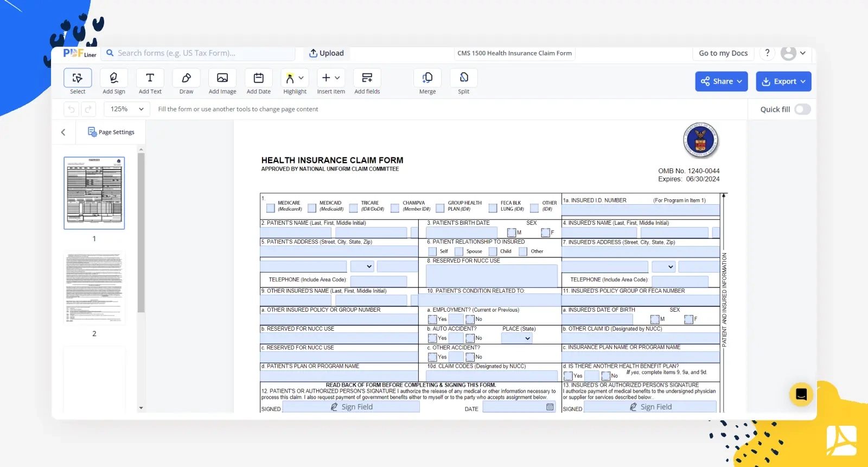Open patient address state dropdown
This screenshot has width=868, height=467.
pyautogui.click(x=362, y=267)
